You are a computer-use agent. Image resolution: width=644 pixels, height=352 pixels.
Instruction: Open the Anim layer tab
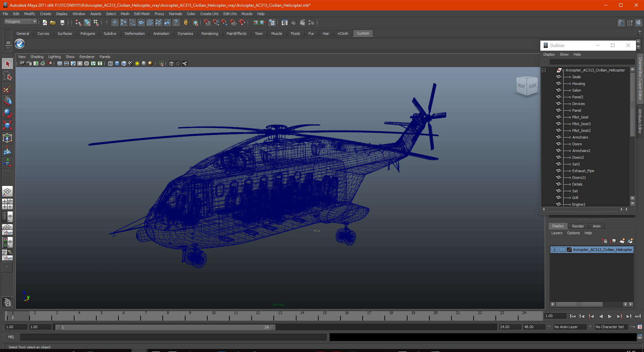596,226
